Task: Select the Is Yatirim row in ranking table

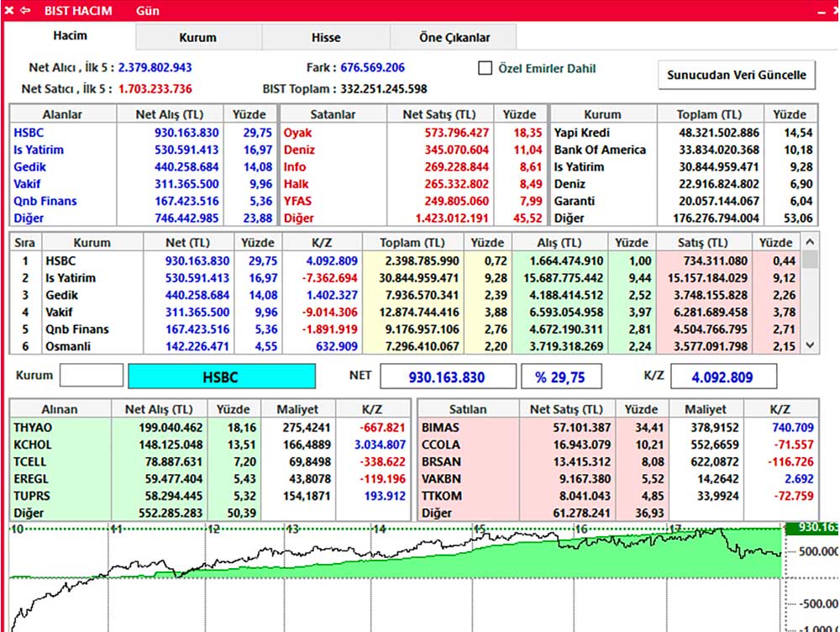Action: click(x=71, y=277)
